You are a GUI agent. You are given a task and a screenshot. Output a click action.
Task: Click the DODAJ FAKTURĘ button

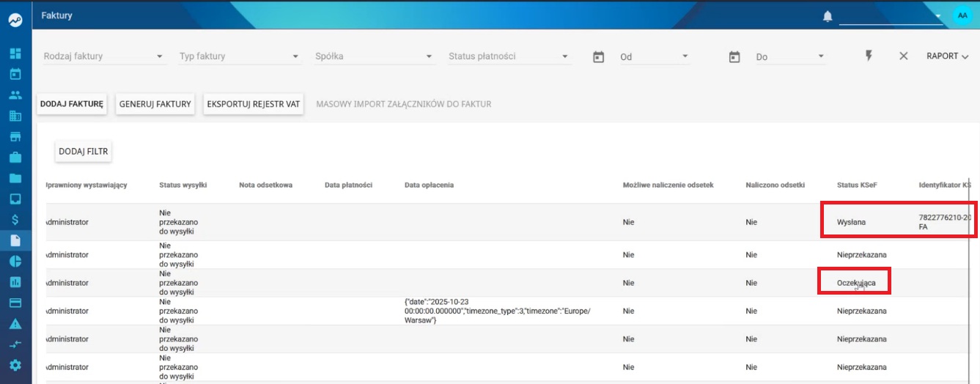coord(72,104)
